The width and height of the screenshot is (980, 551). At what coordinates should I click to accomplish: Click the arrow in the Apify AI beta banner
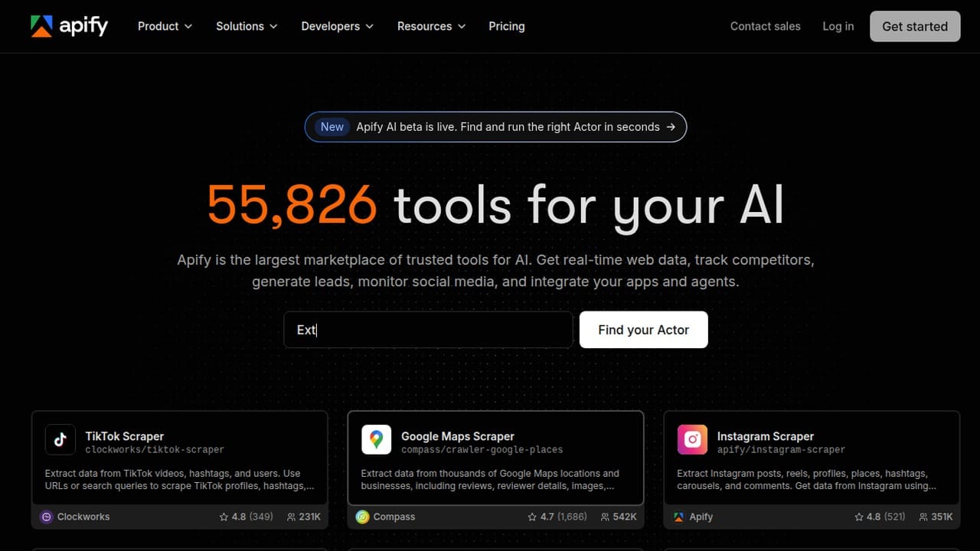click(671, 127)
